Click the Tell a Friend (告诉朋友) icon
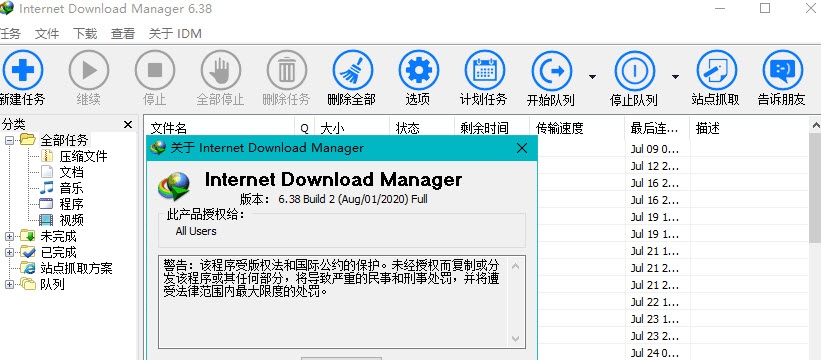The height and width of the screenshot is (360, 821). pos(782,70)
